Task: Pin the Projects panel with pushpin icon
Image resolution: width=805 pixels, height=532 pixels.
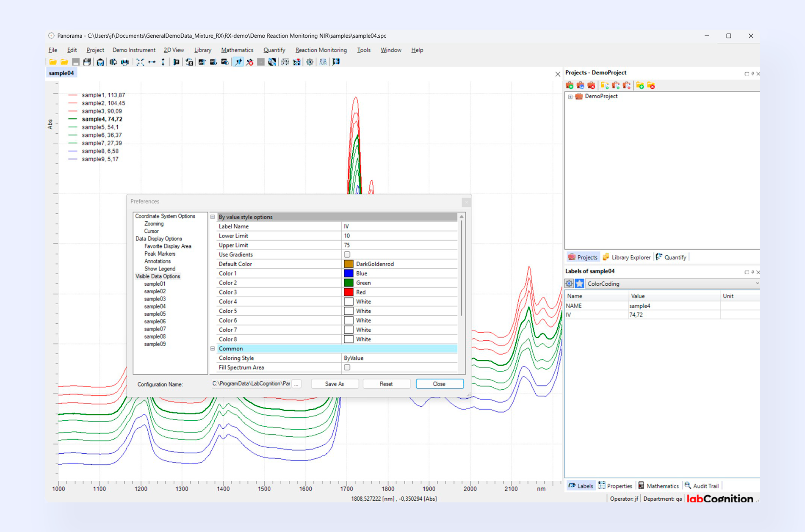Action: pos(752,74)
